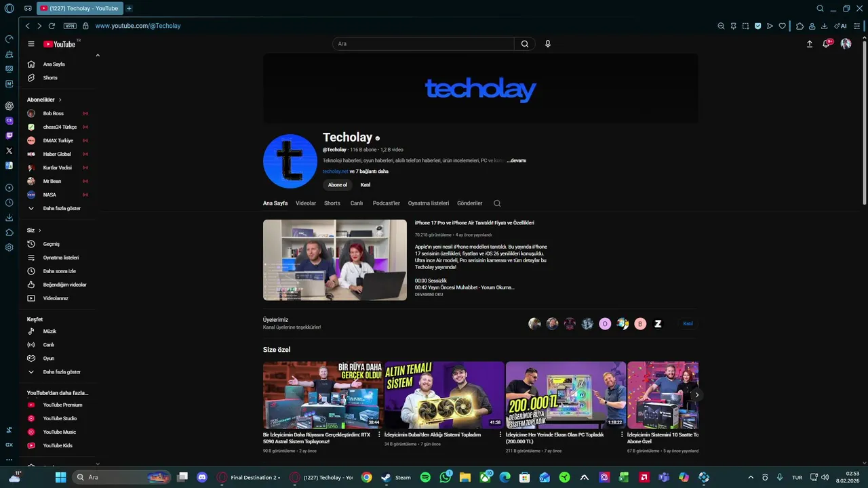Open Steam from the Windows taskbar
868x488 pixels.
pyautogui.click(x=395, y=477)
